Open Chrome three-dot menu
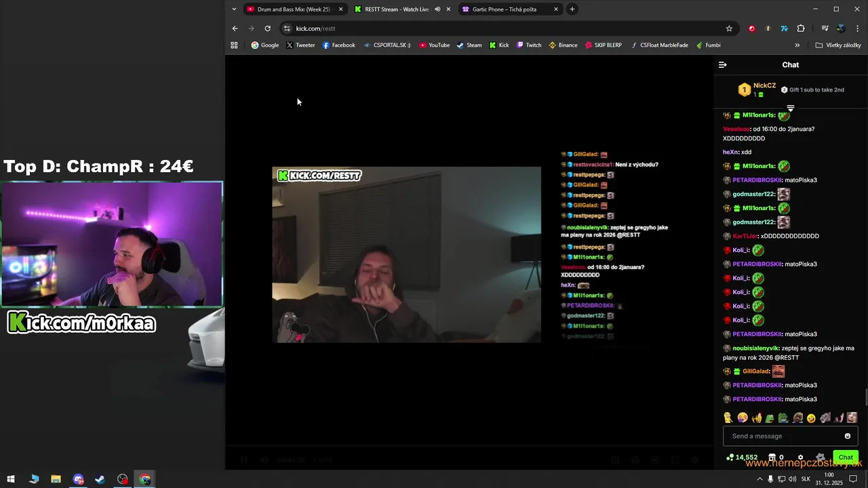The image size is (868, 488). pyautogui.click(x=858, y=28)
